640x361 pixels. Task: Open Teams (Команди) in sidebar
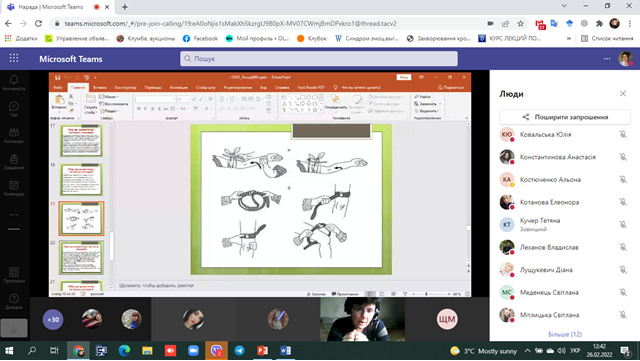pyautogui.click(x=14, y=136)
